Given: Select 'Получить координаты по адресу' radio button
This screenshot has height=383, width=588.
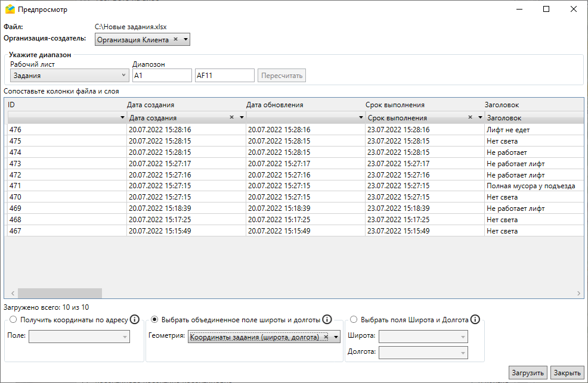Looking at the screenshot, I should click(13, 319).
